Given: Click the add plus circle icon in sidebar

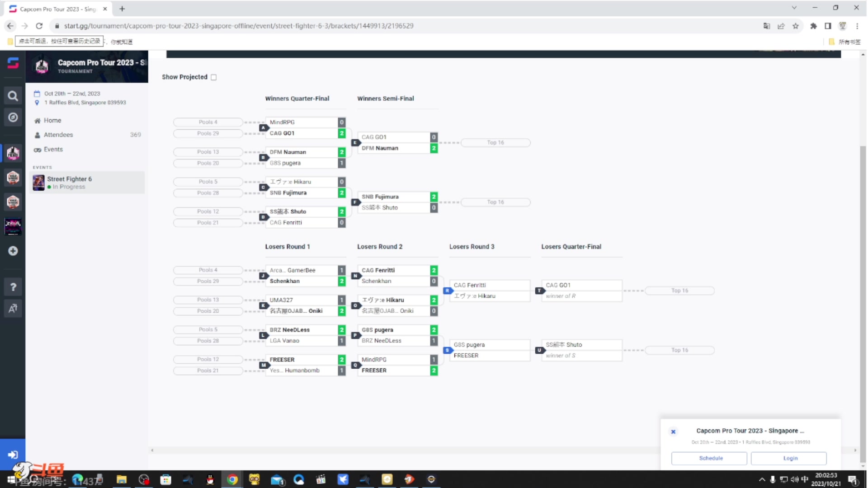Looking at the screenshot, I should [x=13, y=251].
